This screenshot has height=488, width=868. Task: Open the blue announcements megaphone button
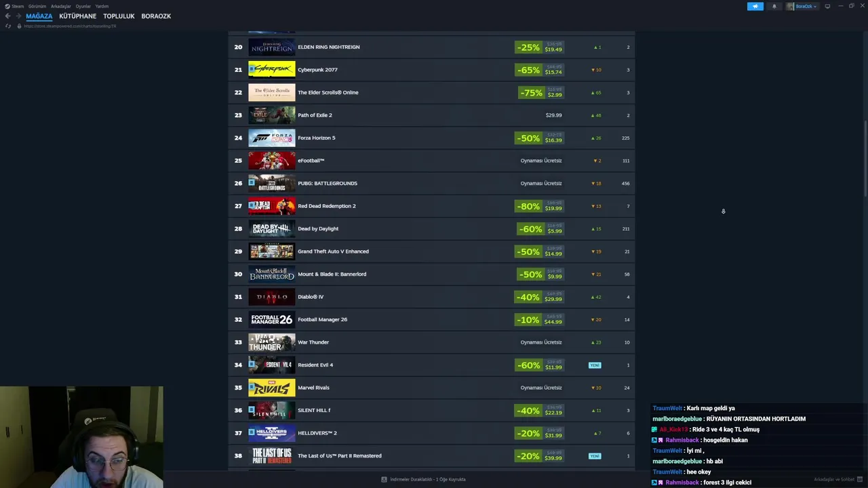point(755,6)
